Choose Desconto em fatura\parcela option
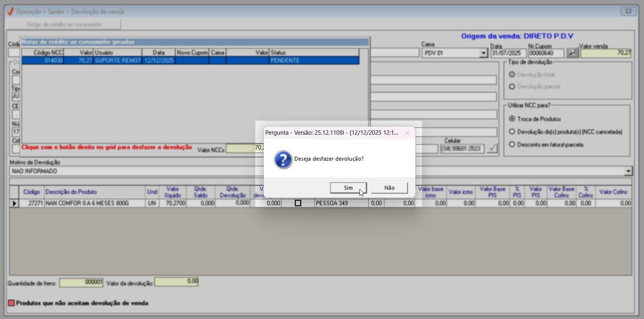This screenshot has width=644, height=319. point(512,145)
